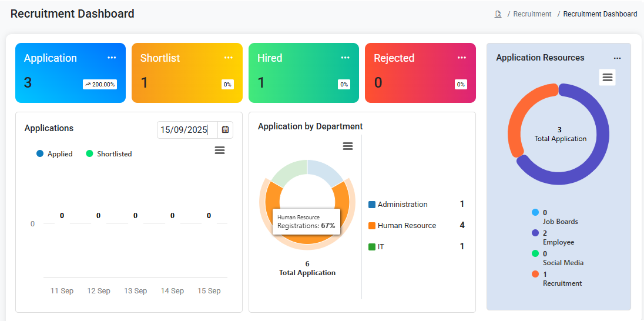Open Application Resources three-dot options
The width and height of the screenshot is (644, 321).
click(617, 58)
